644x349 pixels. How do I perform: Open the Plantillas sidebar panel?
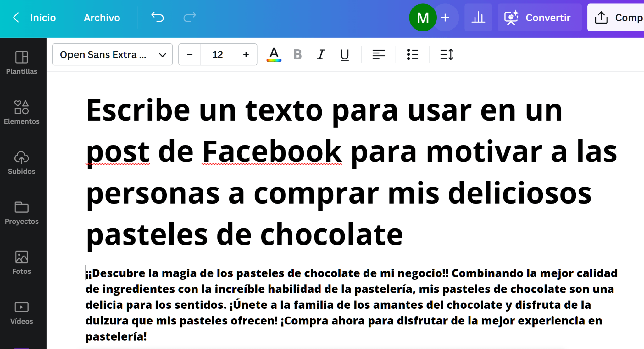pos(22,63)
